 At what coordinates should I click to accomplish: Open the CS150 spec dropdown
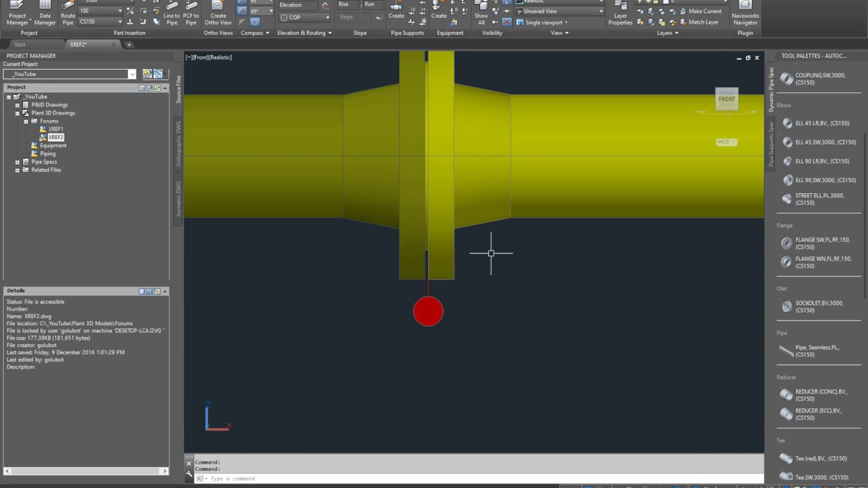[119, 22]
